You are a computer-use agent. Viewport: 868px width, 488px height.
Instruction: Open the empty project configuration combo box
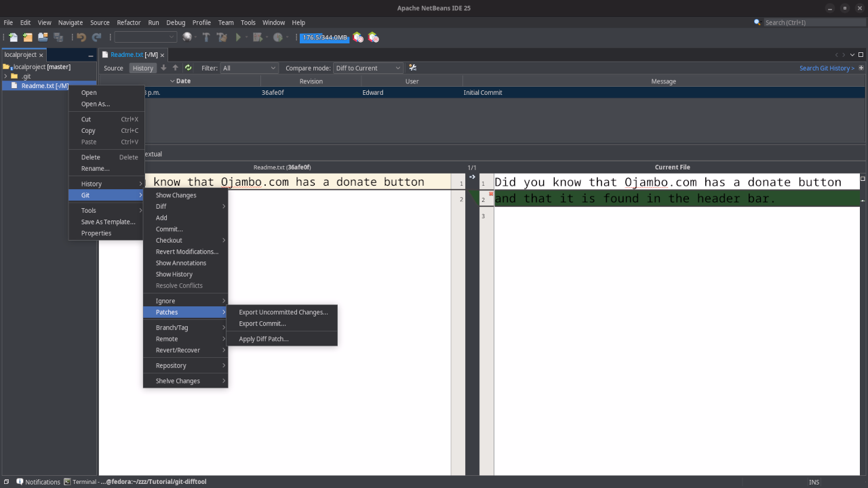145,37
